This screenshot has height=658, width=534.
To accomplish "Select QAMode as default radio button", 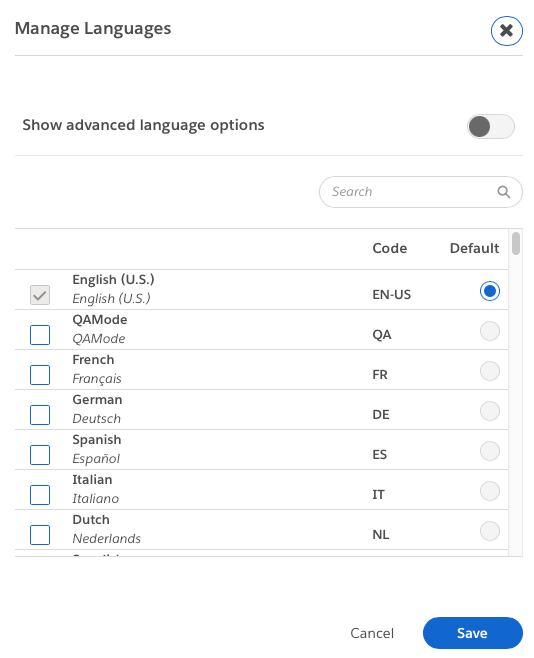I will (490, 331).
